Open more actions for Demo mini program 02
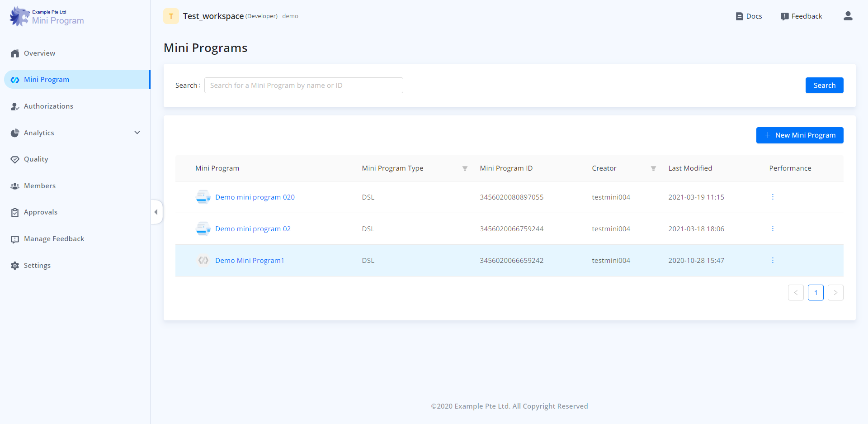868x424 pixels. [773, 229]
